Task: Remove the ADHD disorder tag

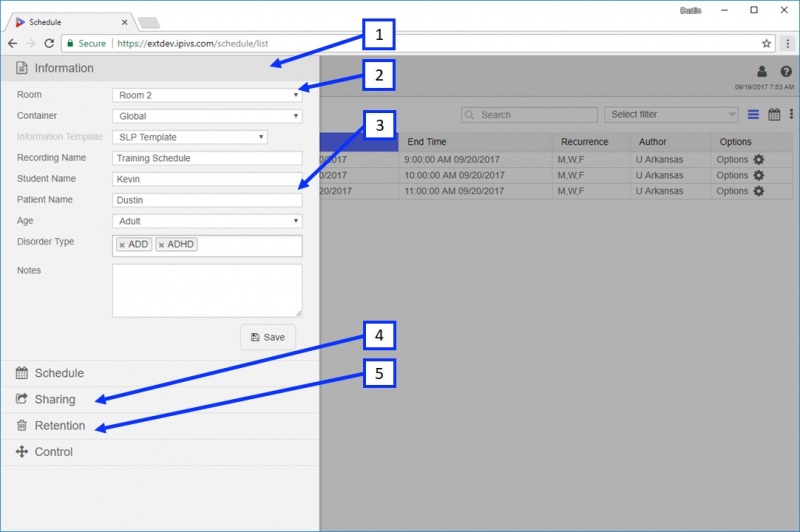Action: (161, 245)
